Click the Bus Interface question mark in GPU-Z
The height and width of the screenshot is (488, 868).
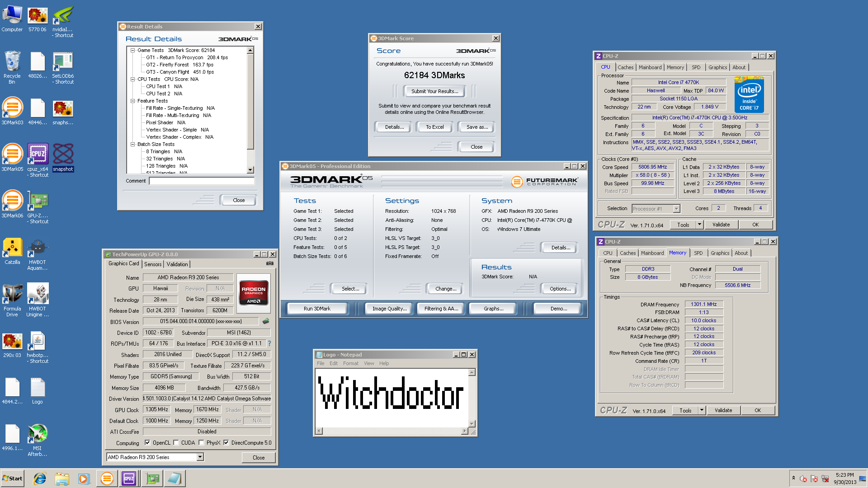[269, 343]
